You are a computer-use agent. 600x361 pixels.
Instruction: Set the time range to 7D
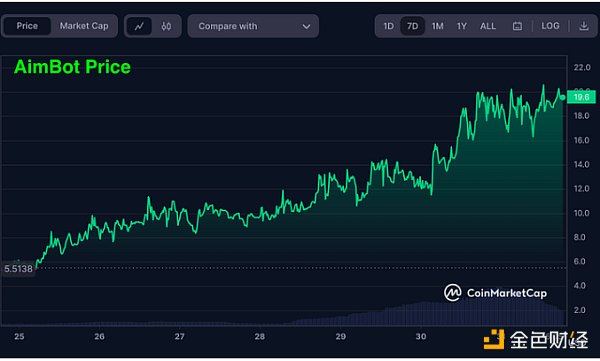412,26
